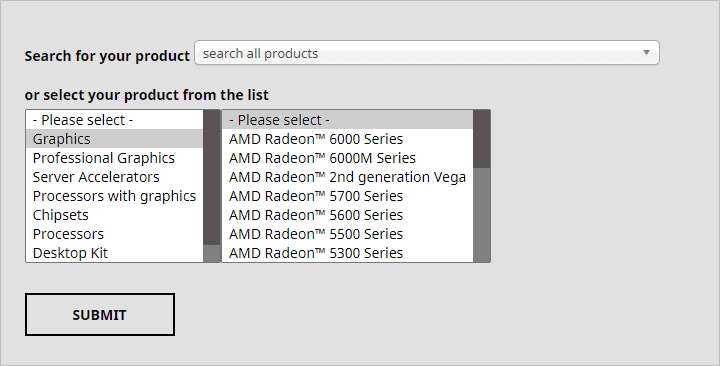Choose AMD Radeon 5500 Series
This screenshot has height=366, width=720.
click(x=348, y=234)
